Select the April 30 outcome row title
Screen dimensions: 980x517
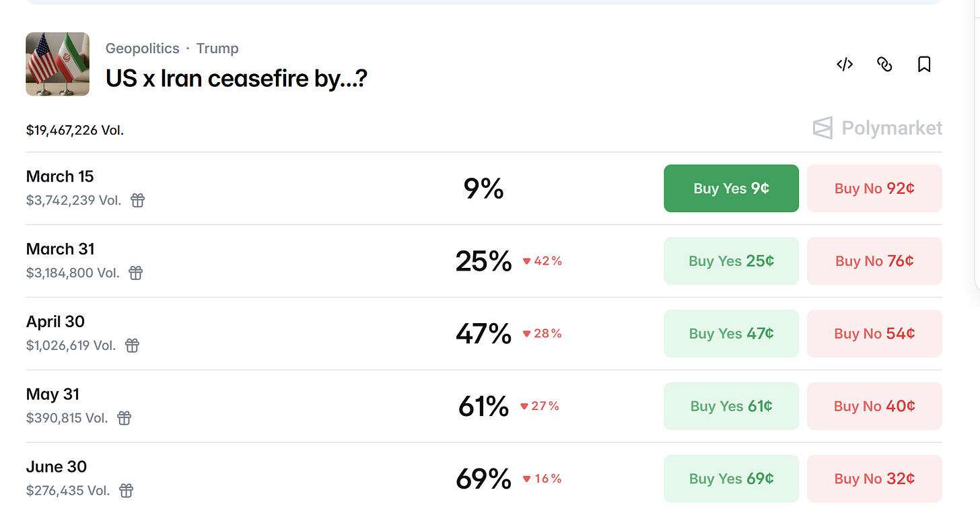pyautogui.click(x=55, y=322)
